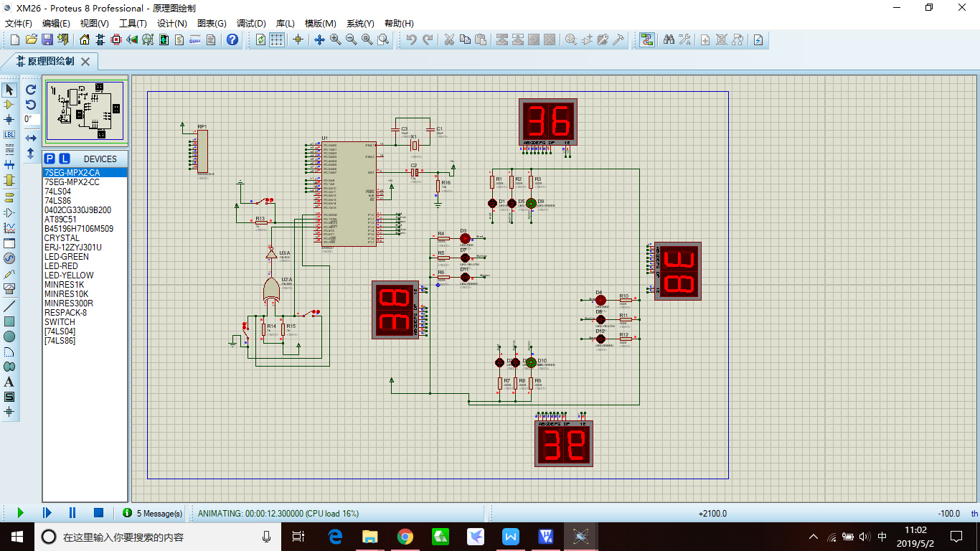Click the Zoom to area icon
This screenshot has width=980, height=551.
[x=383, y=39]
